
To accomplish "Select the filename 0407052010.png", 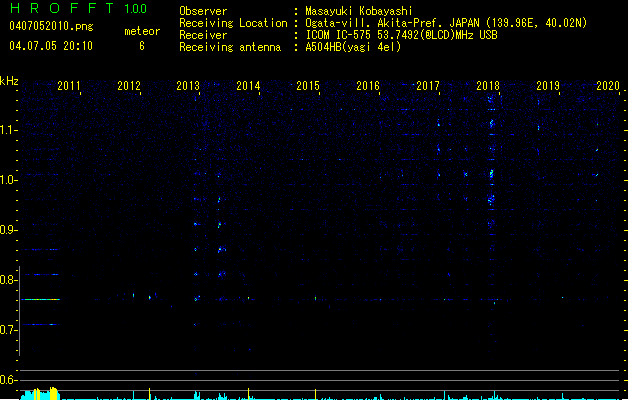I will (51, 26).
